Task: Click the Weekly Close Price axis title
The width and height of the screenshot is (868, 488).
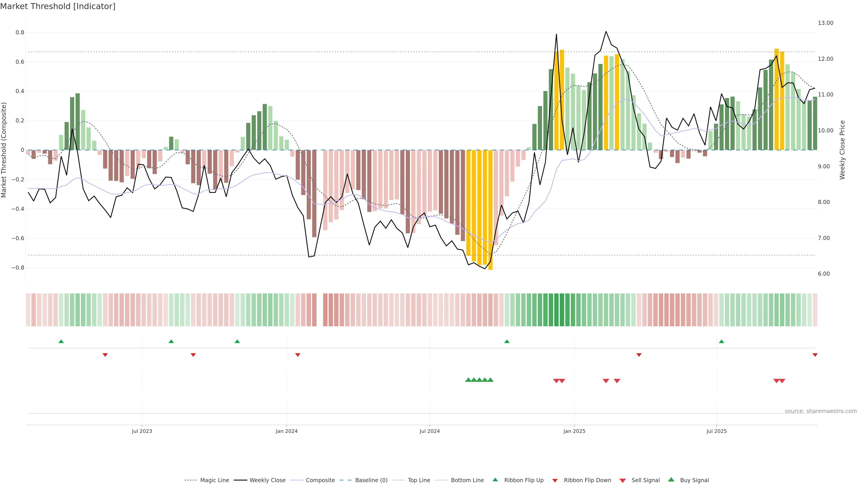Action: [842, 150]
